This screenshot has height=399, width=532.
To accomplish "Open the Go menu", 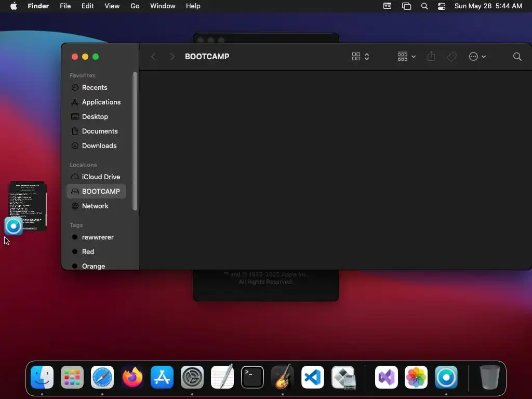I will [135, 6].
